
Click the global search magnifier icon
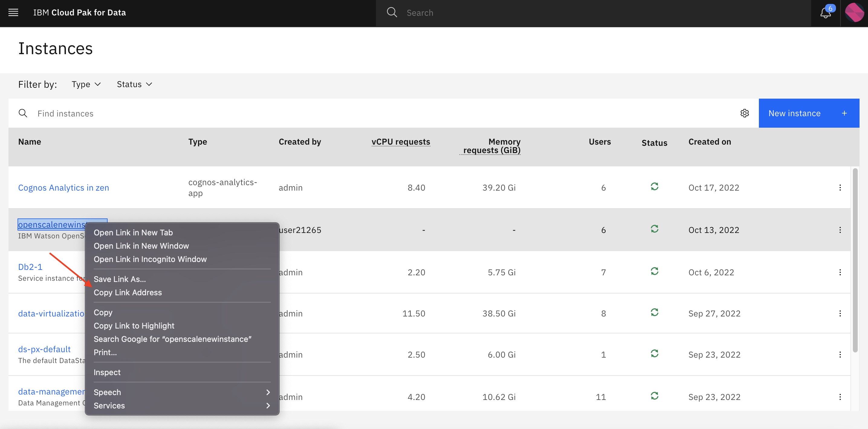392,12
